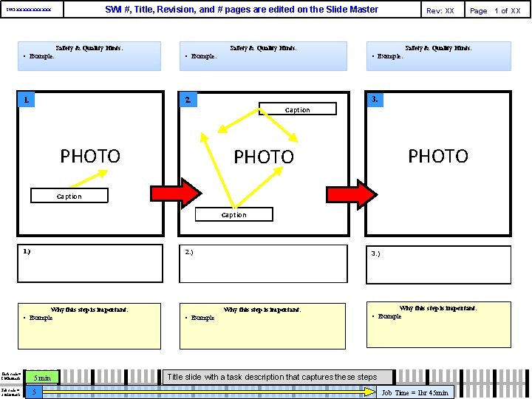Viewport: 532px width, 399px height.
Task: Click the 'Page 1 of XX' cell
Action: (x=497, y=10)
